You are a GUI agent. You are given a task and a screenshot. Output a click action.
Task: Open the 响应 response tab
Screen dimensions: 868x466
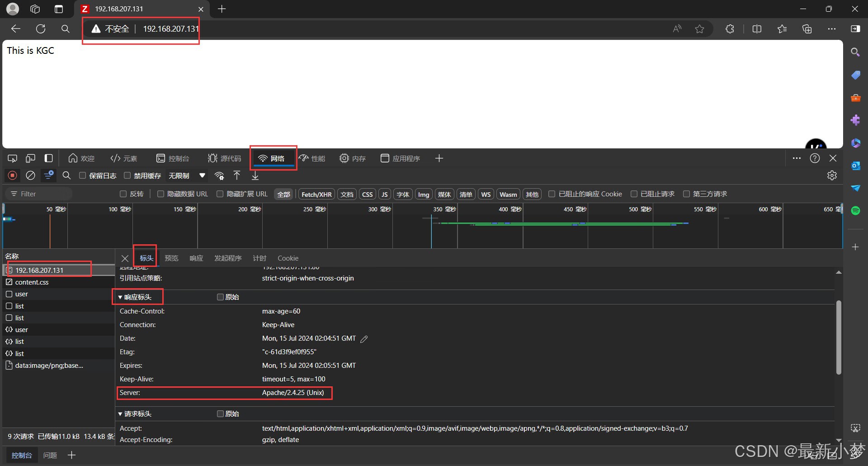pyautogui.click(x=196, y=258)
